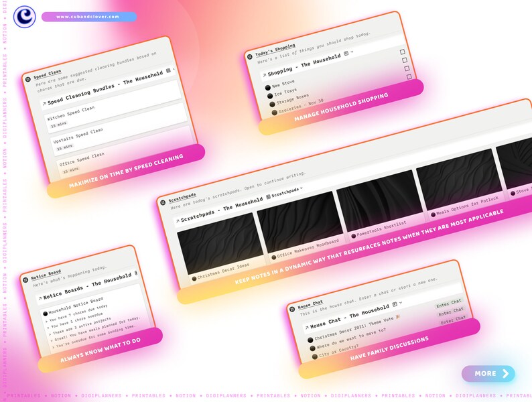Open the Notice Board heading link
The height and width of the screenshot is (402, 532).
pos(46,275)
